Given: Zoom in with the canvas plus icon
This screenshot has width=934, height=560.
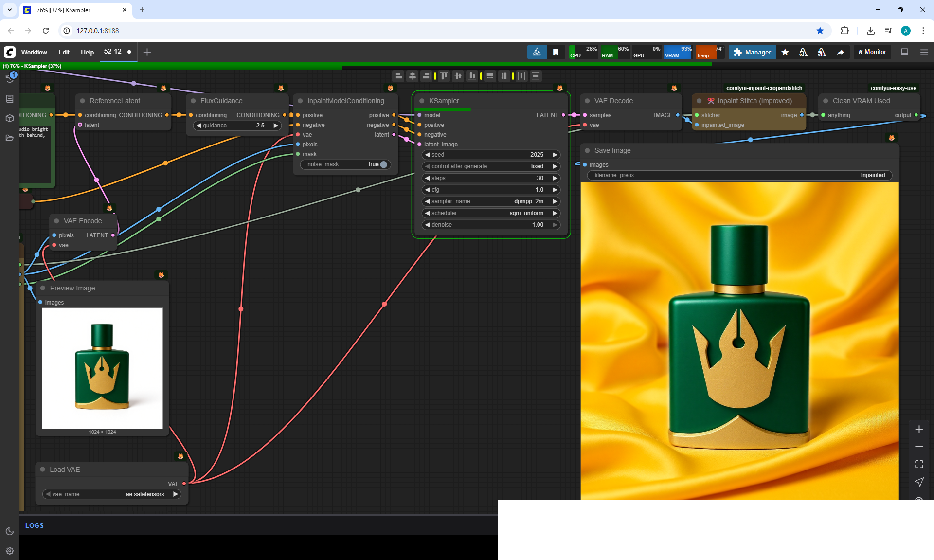Looking at the screenshot, I should (x=919, y=429).
